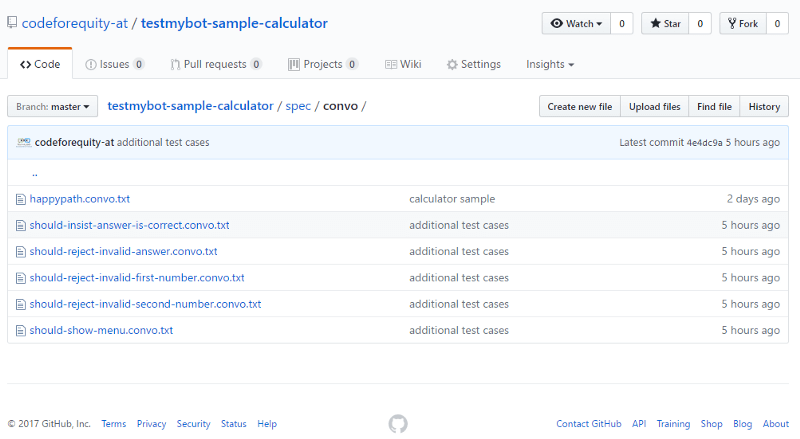The width and height of the screenshot is (800, 439).
Task: Open should-insist-answer-is-correct.convo.txt file
Action: coord(130,225)
